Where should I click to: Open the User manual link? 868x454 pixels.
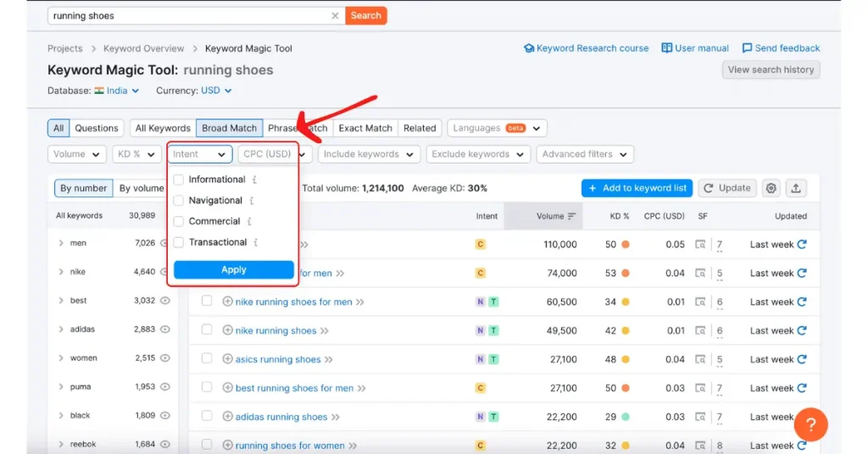(695, 48)
